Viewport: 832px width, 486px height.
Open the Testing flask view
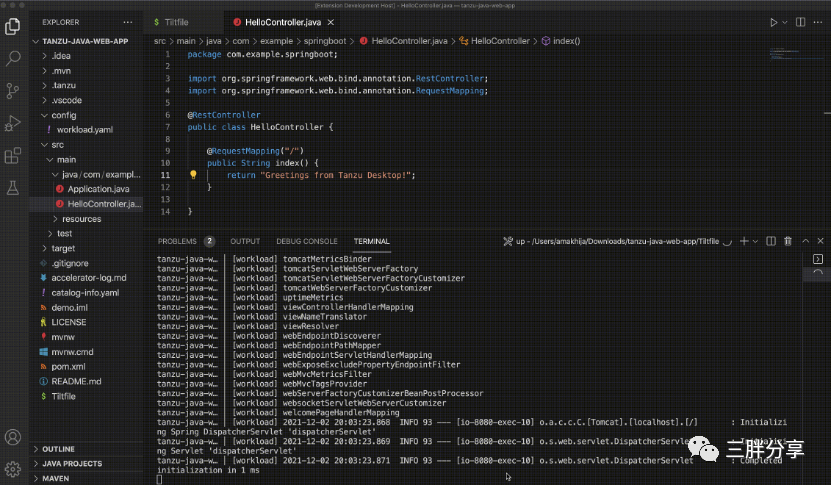tap(12, 187)
